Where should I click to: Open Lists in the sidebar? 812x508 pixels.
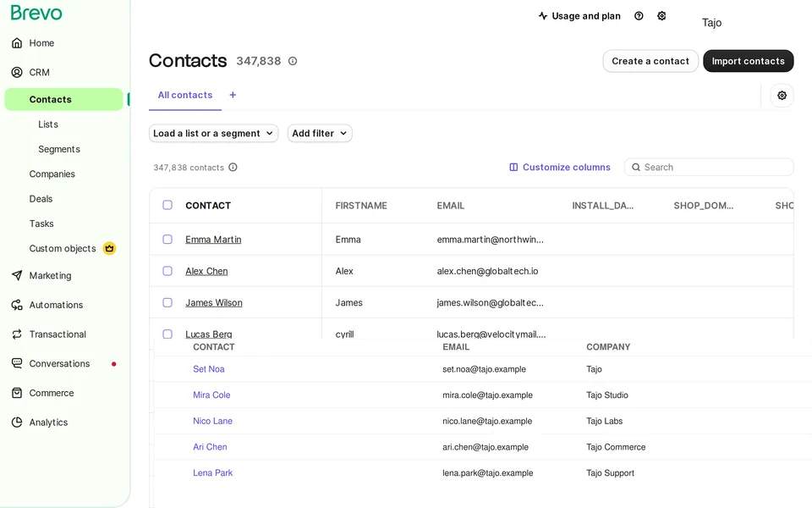coord(48,124)
